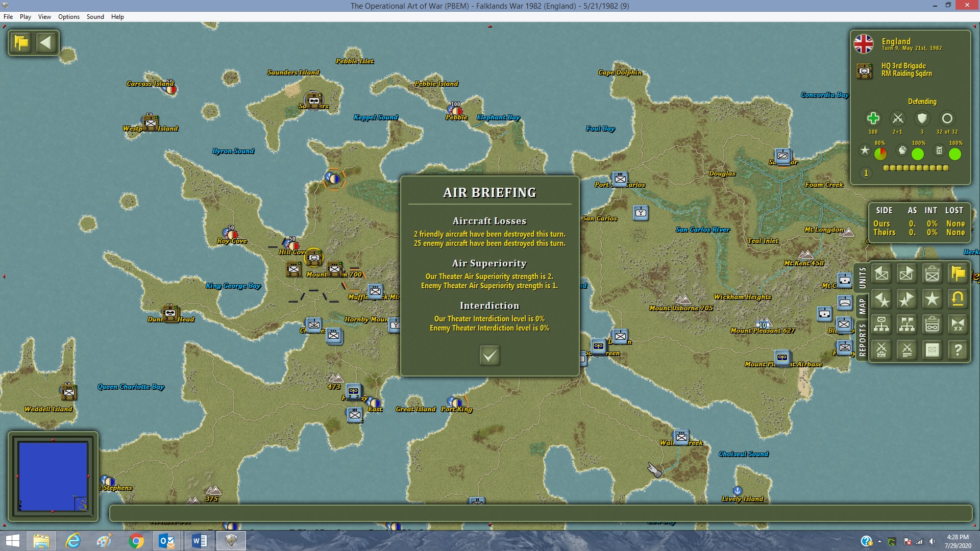The width and height of the screenshot is (980, 551).
Task: Click the back arrow button top-left
Action: point(46,42)
